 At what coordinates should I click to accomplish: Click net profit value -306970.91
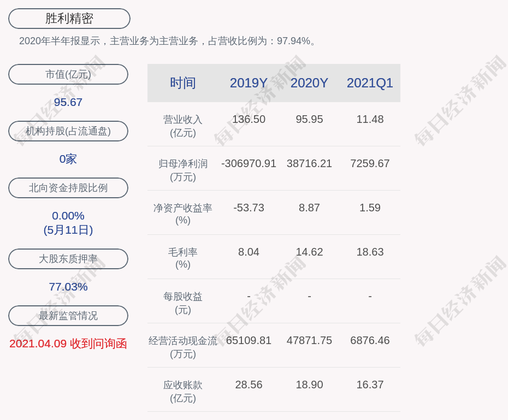(x=249, y=163)
